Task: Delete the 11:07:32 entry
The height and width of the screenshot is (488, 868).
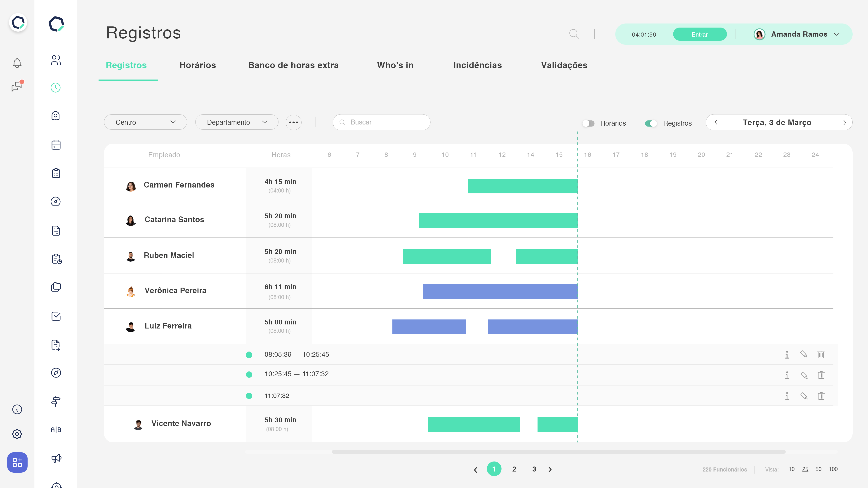Action: [821, 396]
